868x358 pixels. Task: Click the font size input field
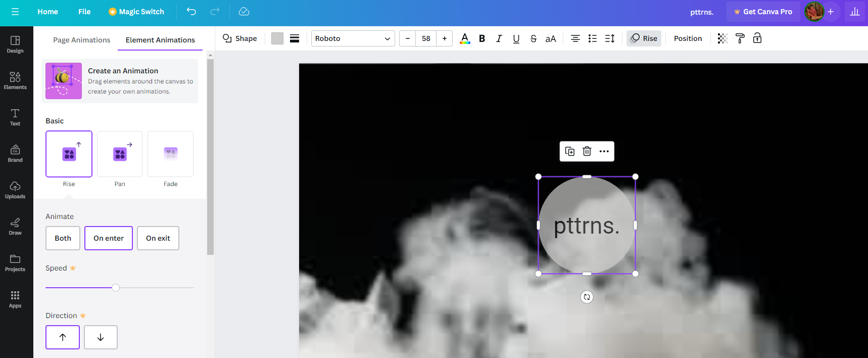pyautogui.click(x=426, y=38)
